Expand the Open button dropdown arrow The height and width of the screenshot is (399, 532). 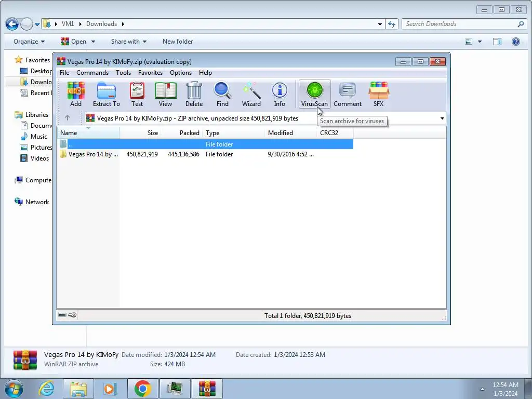coord(93,42)
